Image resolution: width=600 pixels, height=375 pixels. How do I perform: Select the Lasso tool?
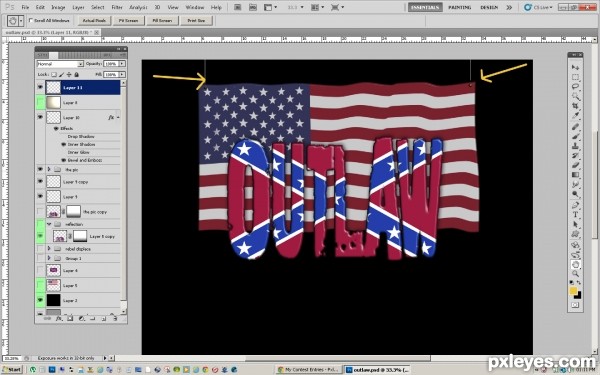pos(575,87)
